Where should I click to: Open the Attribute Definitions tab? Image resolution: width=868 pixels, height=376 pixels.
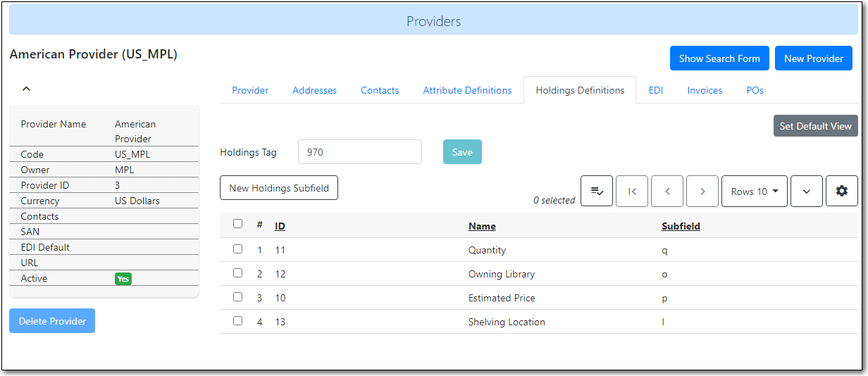coord(467,90)
